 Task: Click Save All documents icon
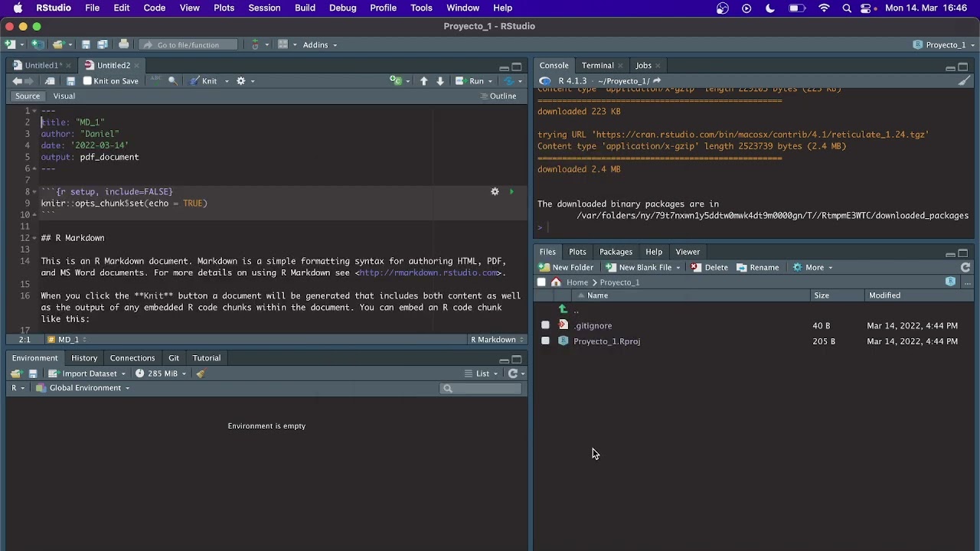pyautogui.click(x=102, y=44)
